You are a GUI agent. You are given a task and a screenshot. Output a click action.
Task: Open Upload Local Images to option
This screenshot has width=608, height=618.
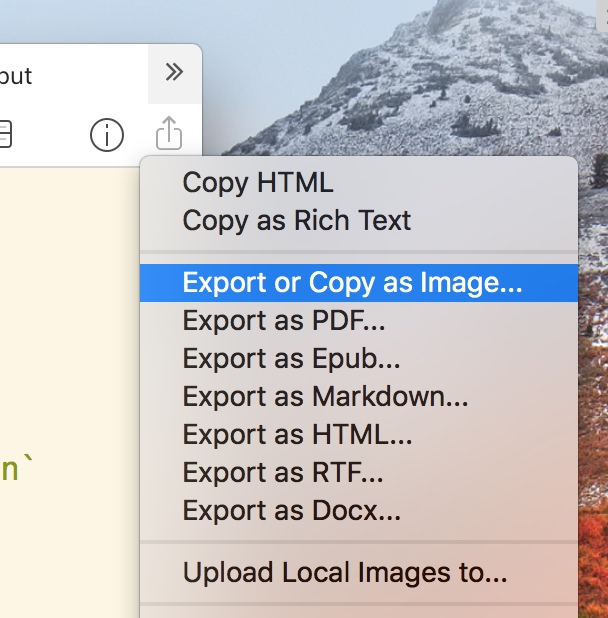click(344, 574)
